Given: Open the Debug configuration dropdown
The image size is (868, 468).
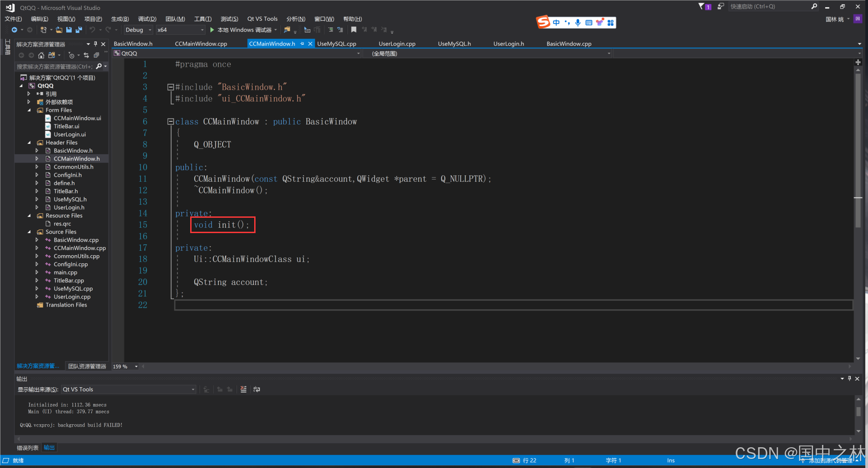Looking at the screenshot, I should click(138, 30).
